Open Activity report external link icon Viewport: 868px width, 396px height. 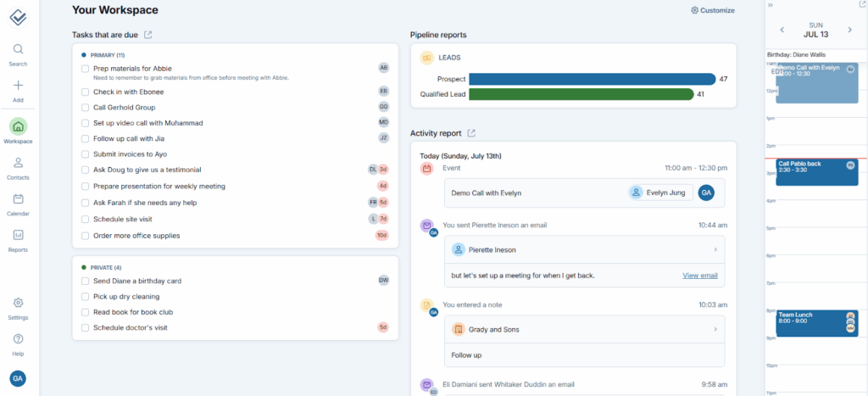(471, 133)
